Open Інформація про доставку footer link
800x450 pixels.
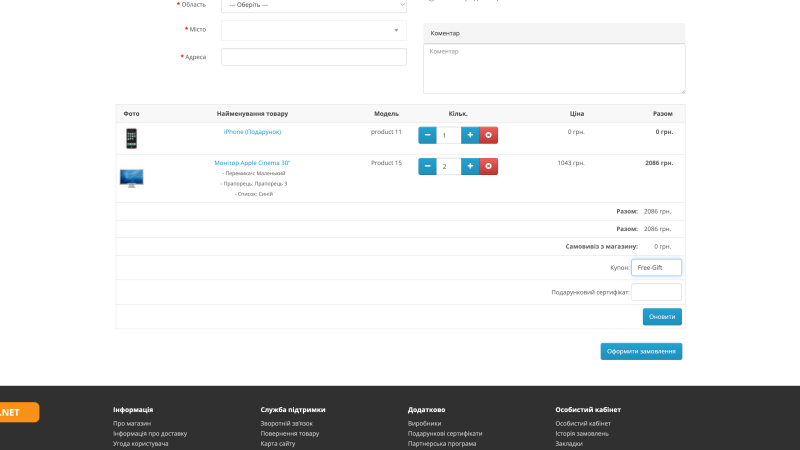(150, 434)
